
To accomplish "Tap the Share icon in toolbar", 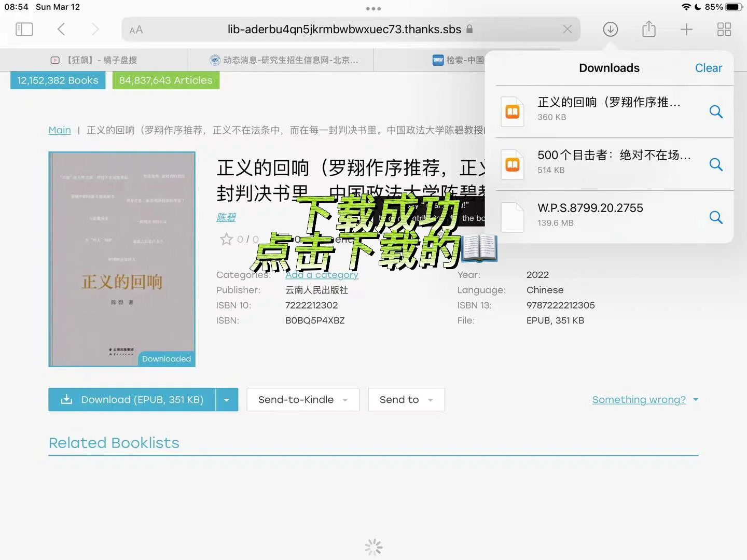I will [x=649, y=29].
